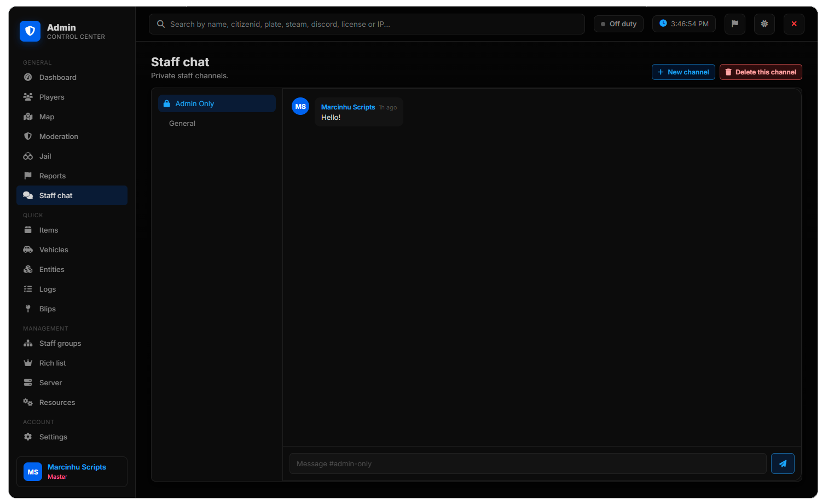Click the Staff chat page heading

click(180, 62)
